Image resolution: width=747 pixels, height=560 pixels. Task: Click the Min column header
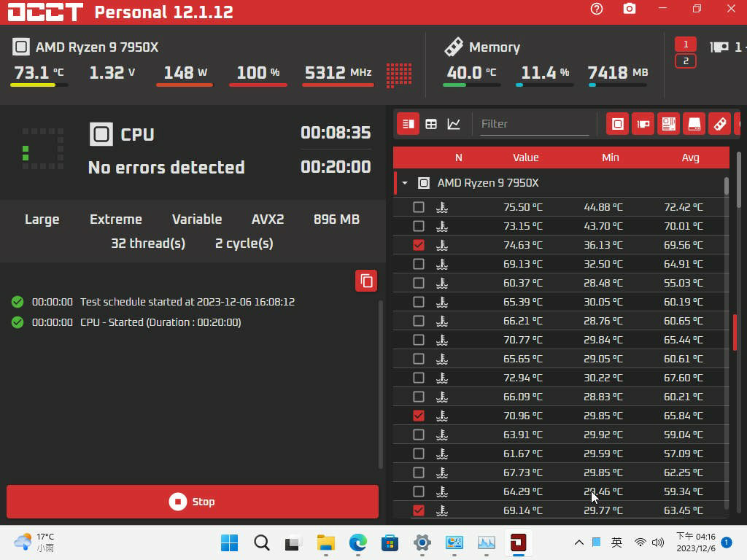point(611,157)
